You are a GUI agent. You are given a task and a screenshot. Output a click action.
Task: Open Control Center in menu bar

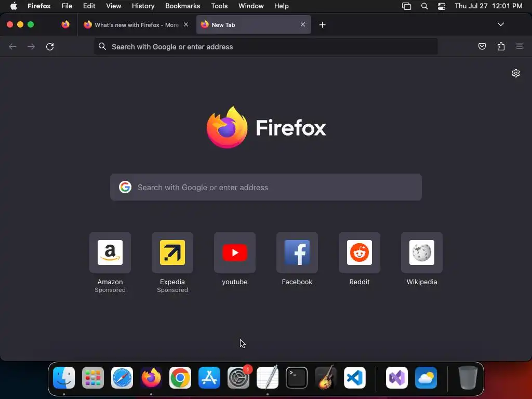click(x=442, y=6)
